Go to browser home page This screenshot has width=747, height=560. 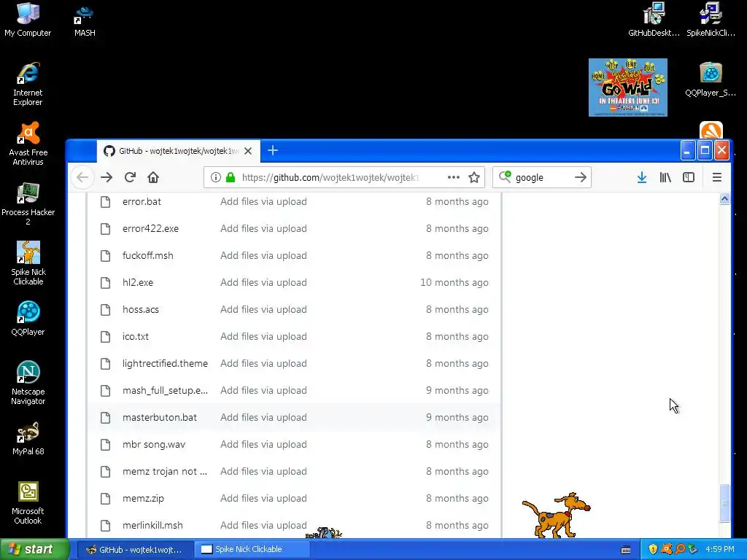click(x=153, y=178)
